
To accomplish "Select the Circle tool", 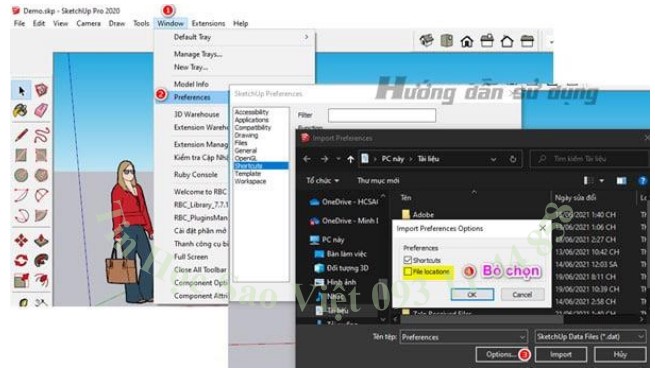I will (21, 175).
